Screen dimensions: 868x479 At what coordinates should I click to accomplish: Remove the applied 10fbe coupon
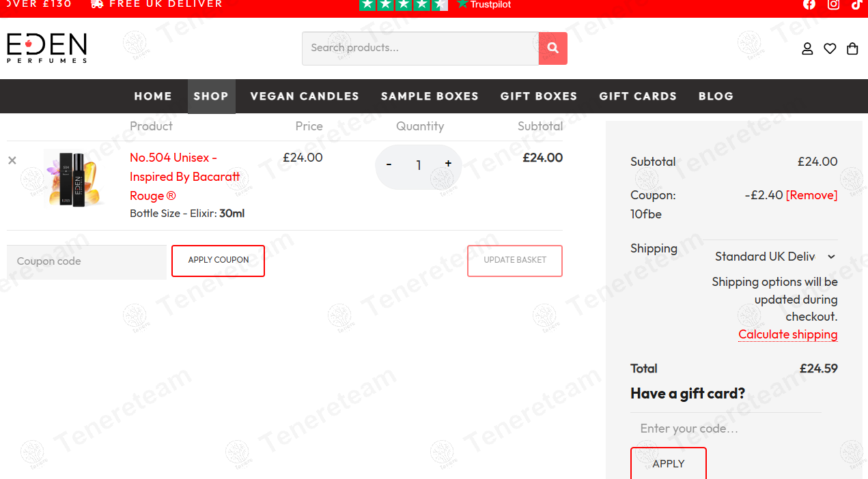point(811,195)
